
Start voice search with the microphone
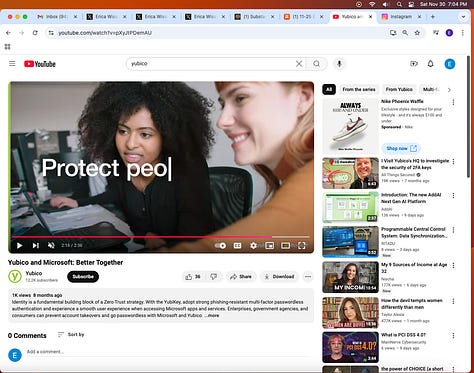[339, 64]
